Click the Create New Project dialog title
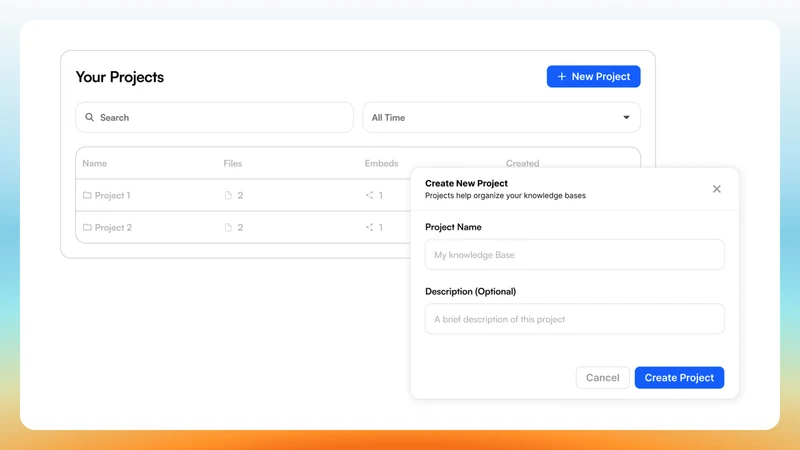The image size is (800, 450). point(466,183)
